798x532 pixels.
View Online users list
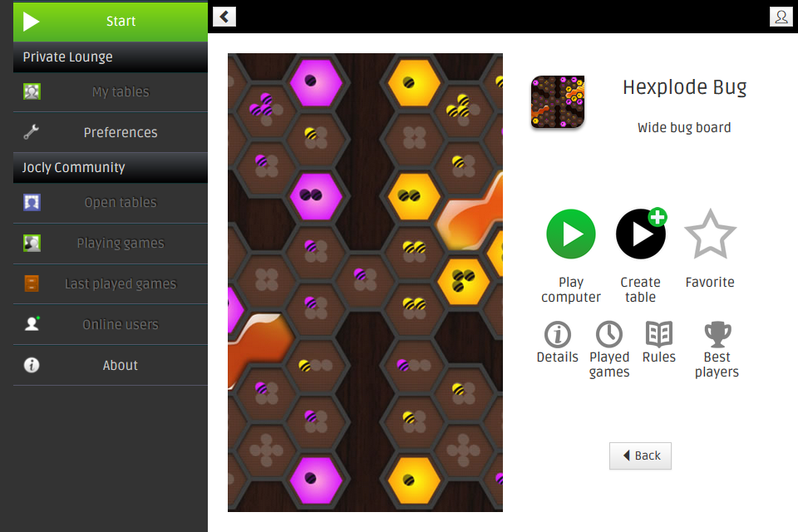(x=111, y=324)
